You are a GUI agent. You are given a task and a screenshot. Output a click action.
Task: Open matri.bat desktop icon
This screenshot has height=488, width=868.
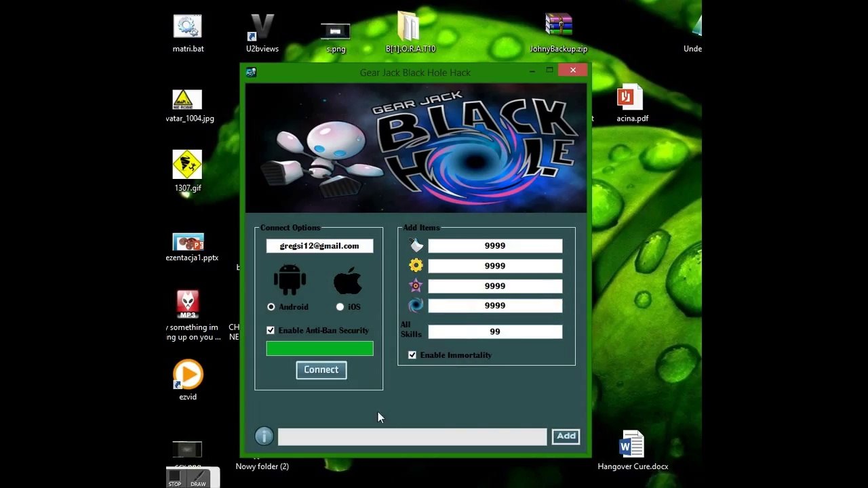click(188, 34)
